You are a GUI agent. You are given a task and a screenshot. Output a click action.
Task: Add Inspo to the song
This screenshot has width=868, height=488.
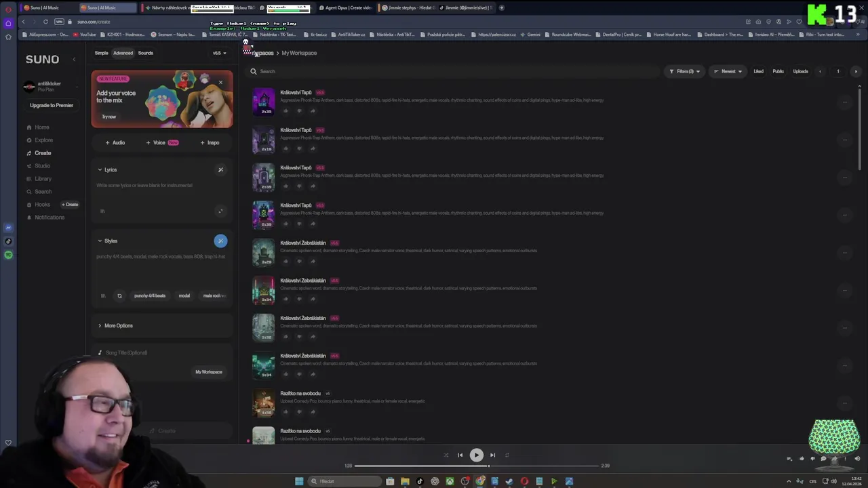click(x=210, y=143)
